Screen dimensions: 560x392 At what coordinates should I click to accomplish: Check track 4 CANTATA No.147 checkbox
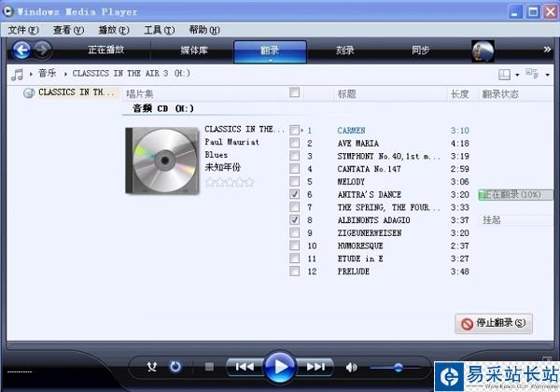pyautogui.click(x=294, y=169)
